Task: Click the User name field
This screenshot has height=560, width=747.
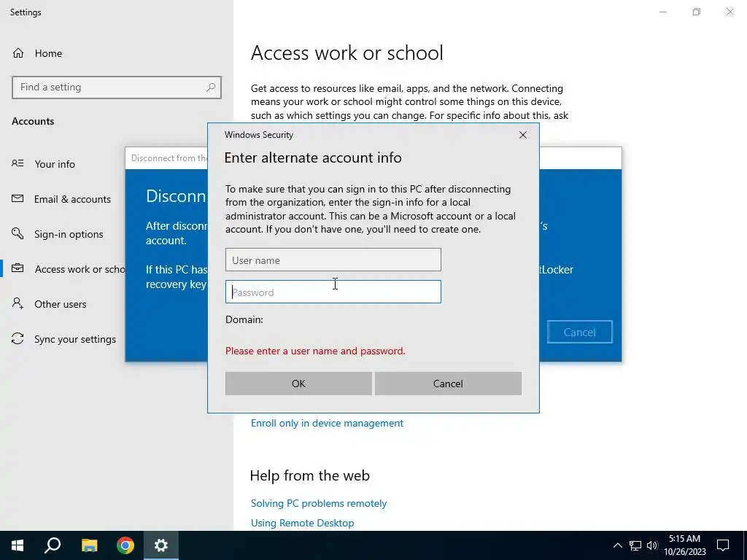Action: point(333,260)
